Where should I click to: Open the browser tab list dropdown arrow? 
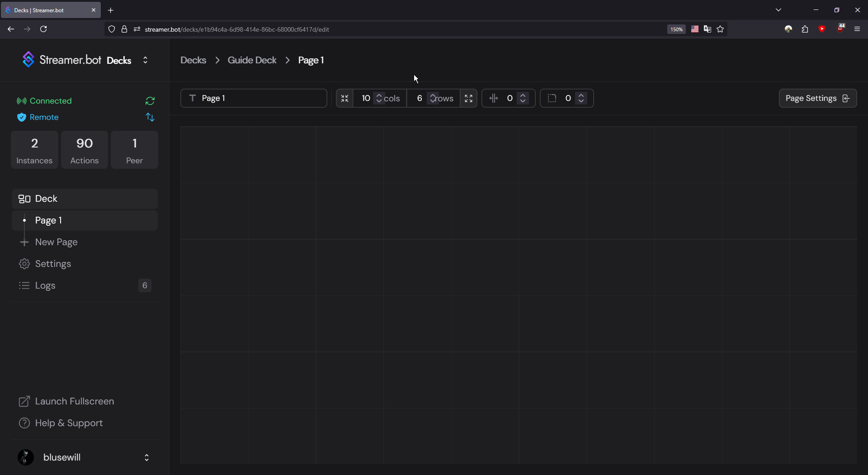coord(778,9)
